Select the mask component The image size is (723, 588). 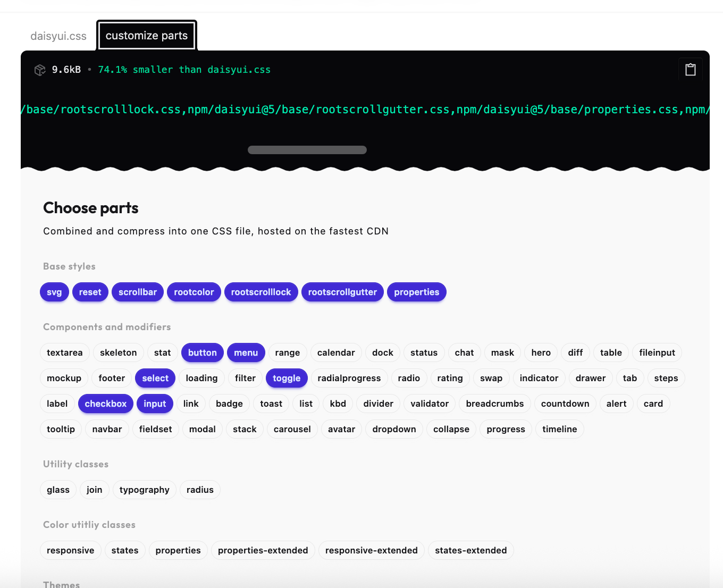[x=503, y=352]
